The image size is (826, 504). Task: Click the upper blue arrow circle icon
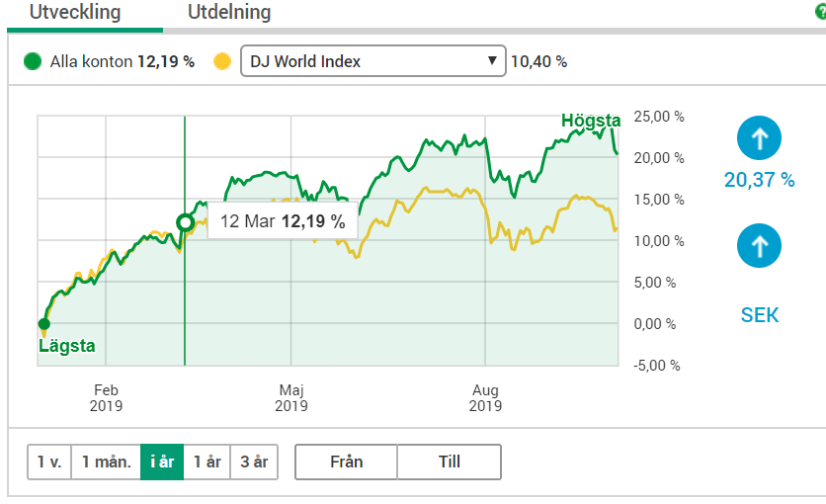coord(759,139)
